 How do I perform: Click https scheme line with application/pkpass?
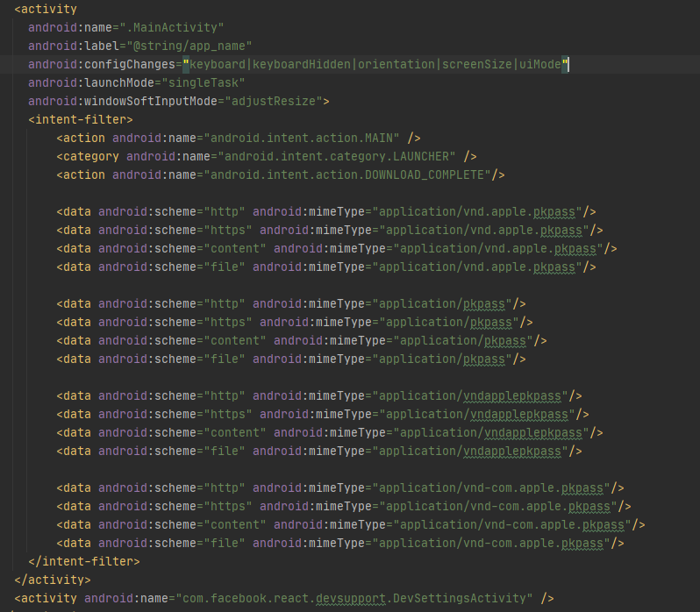(295, 322)
